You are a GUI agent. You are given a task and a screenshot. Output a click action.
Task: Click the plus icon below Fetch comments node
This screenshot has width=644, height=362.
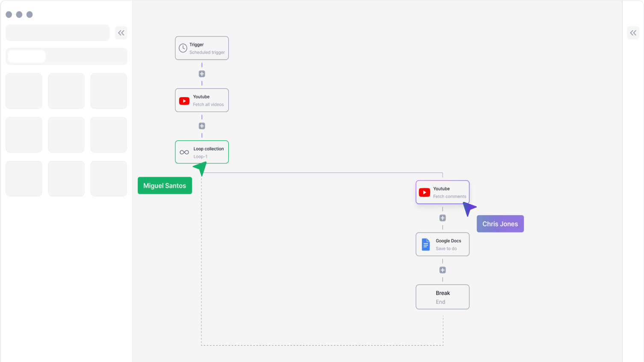(x=442, y=218)
